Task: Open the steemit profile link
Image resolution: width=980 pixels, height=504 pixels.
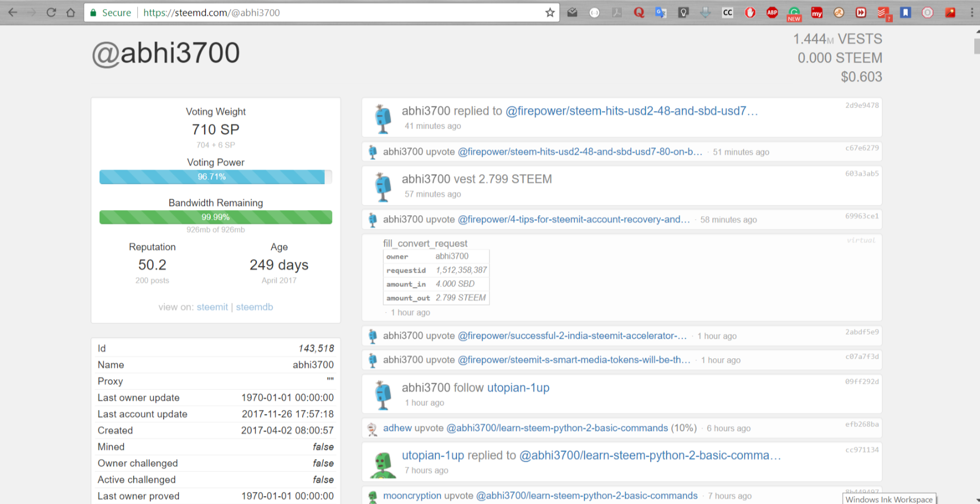Action: pyautogui.click(x=213, y=307)
